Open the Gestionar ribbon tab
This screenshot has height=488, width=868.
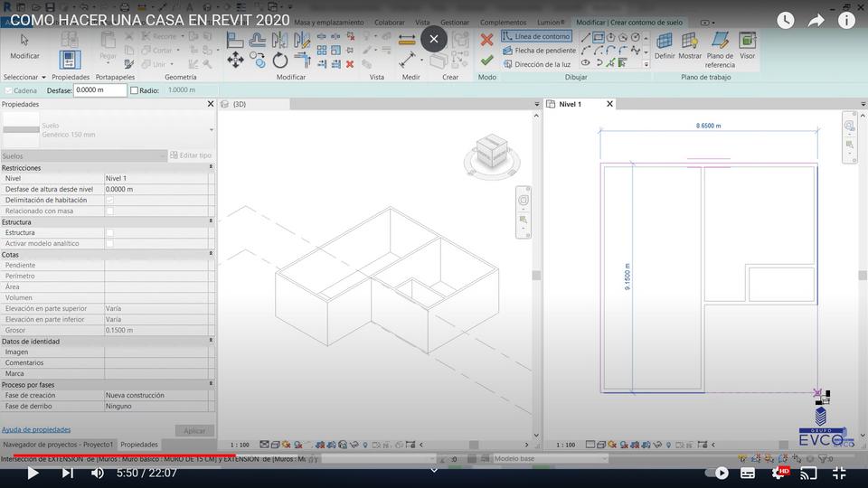[x=455, y=22]
